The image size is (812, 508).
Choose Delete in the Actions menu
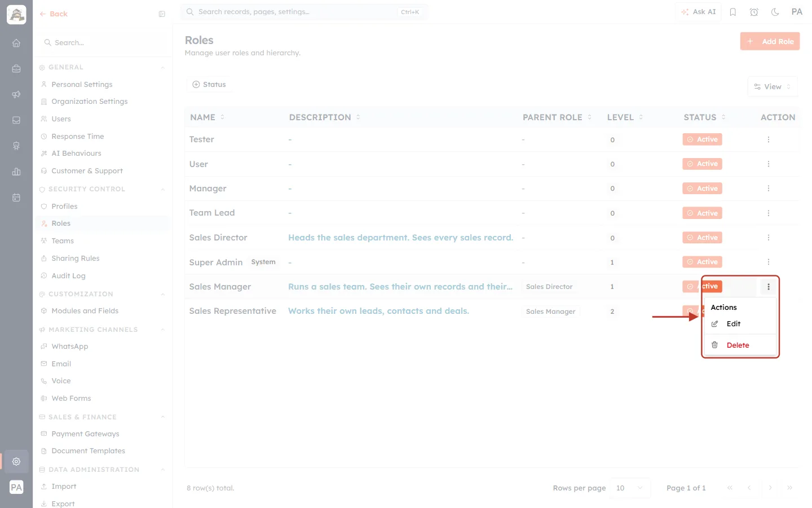[x=740, y=345]
